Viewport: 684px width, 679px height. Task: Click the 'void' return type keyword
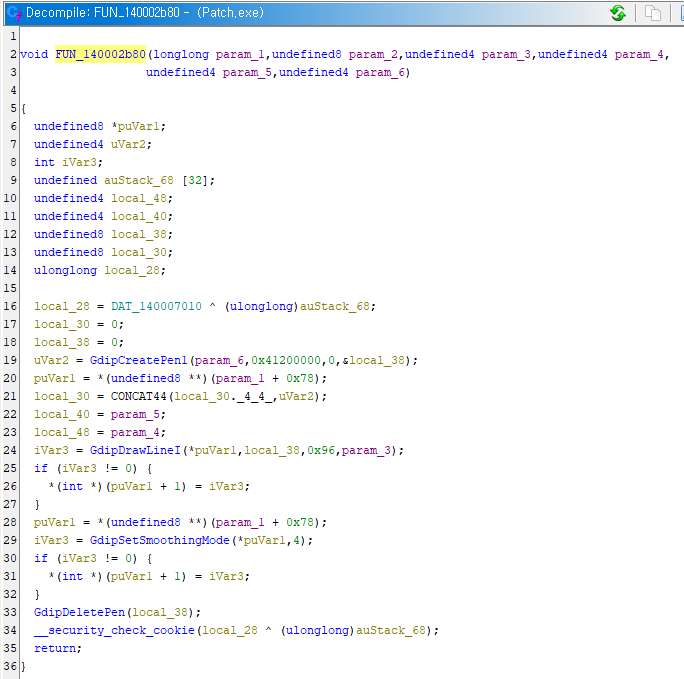point(34,55)
